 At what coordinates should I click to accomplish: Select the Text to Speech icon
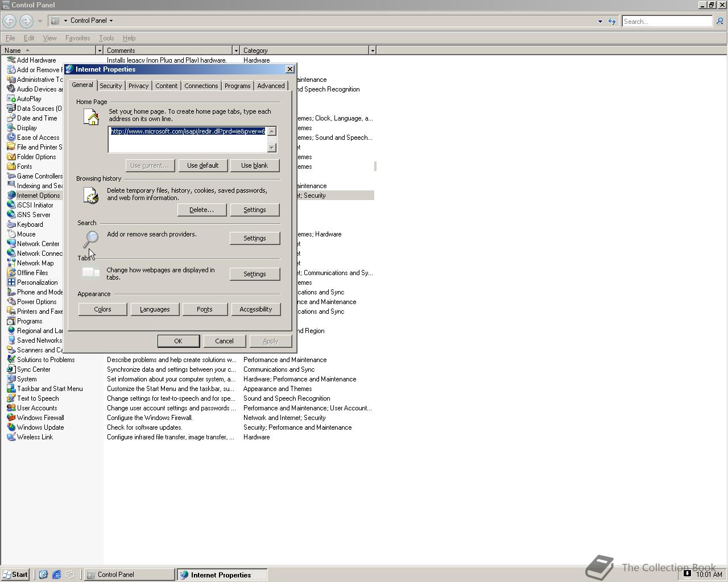[11, 398]
